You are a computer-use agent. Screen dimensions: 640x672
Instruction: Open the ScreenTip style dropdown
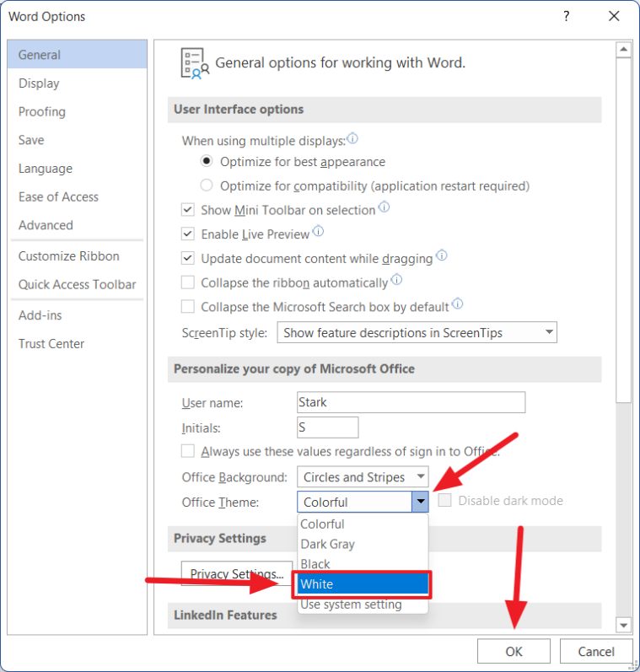pos(417,332)
